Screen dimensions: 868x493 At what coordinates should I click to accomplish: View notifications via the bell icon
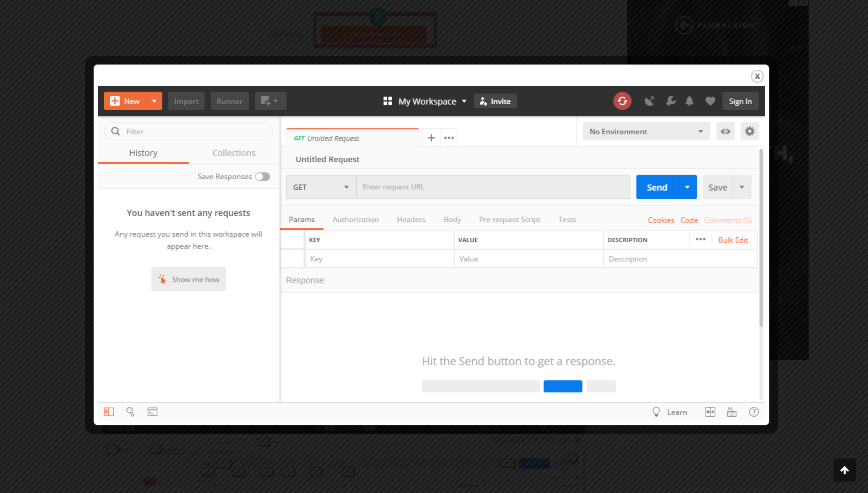point(689,101)
